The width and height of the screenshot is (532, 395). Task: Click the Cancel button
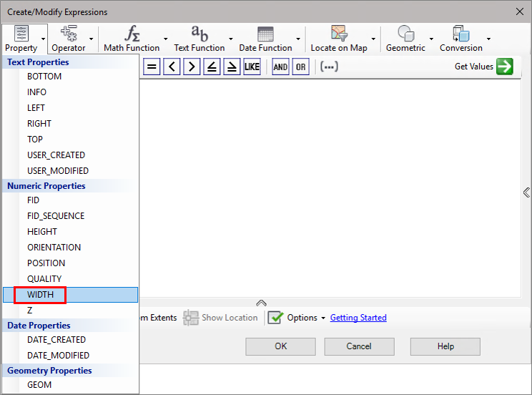359,346
